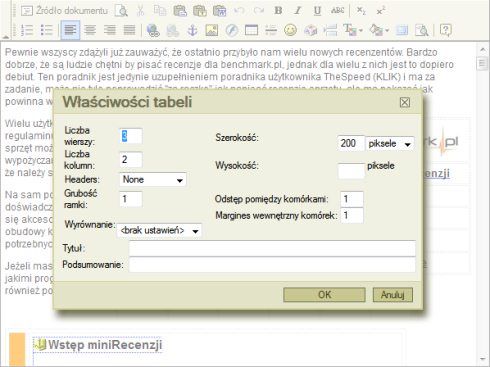Select the Justify alignment button
This screenshot has width=490, height=367.
[129, 30]
